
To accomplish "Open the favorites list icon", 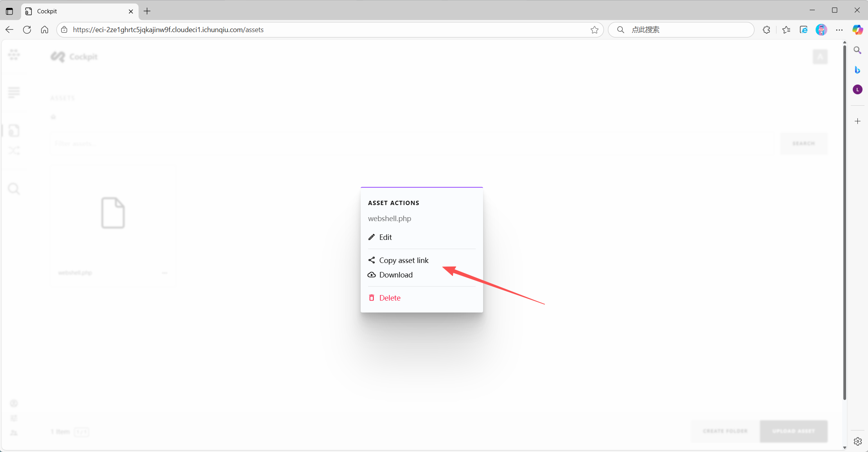I will coord(786,30).
